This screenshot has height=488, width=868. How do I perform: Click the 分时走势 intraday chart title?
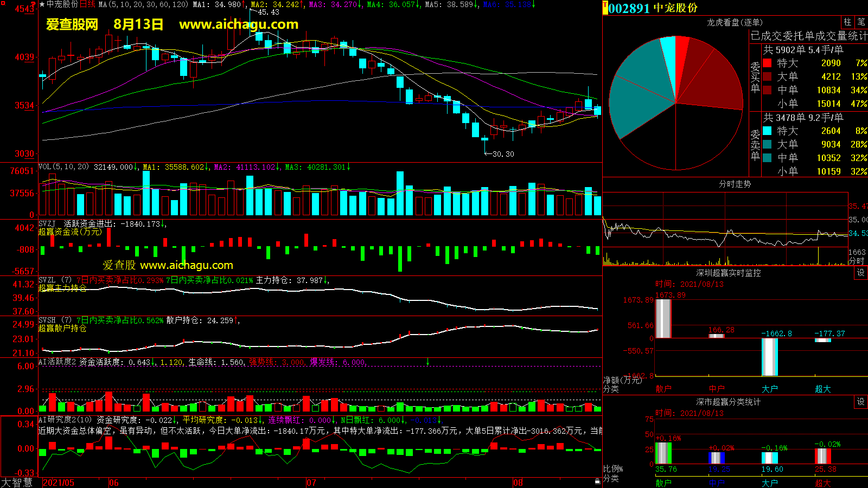pyautogui.click(x=735, y=184)
